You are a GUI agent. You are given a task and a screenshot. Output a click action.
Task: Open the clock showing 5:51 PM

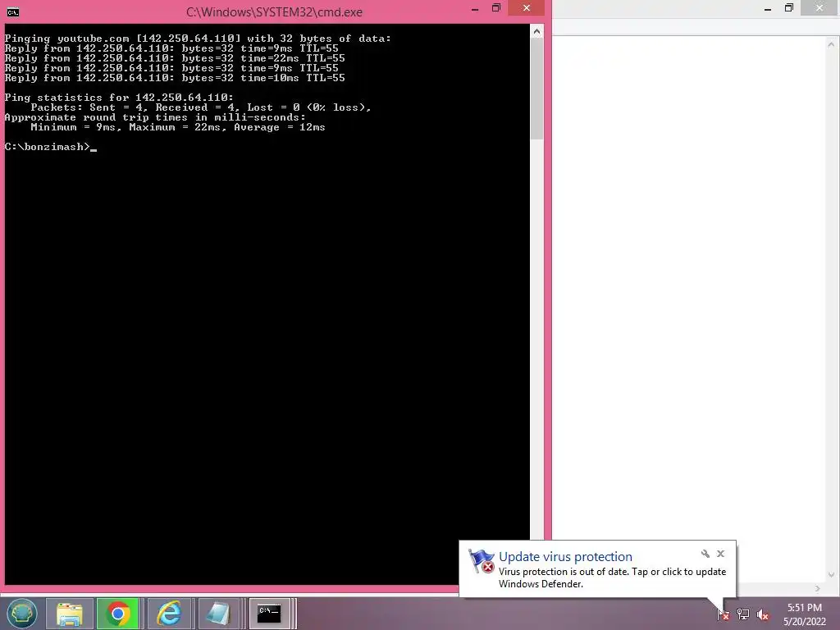coord(804,614)
